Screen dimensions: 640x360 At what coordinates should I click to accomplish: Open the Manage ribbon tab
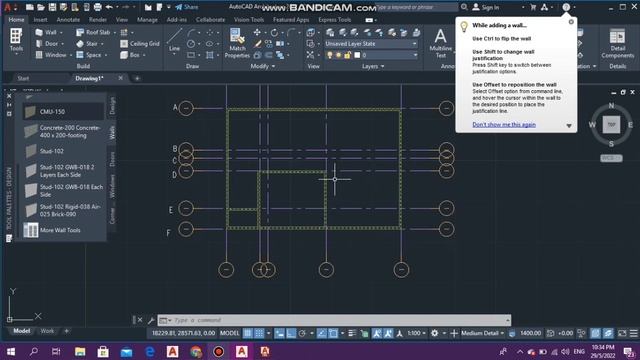(147, 20)
